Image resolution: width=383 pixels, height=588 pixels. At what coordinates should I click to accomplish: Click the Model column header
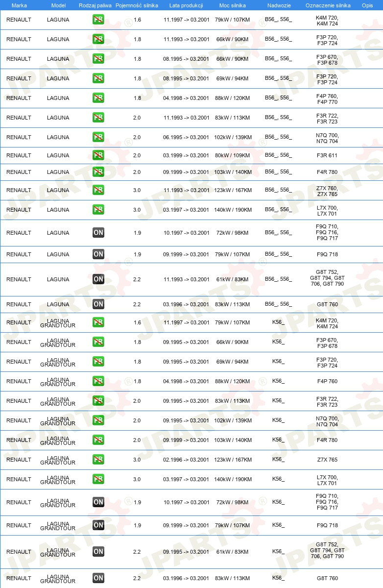tap(58, 5)
